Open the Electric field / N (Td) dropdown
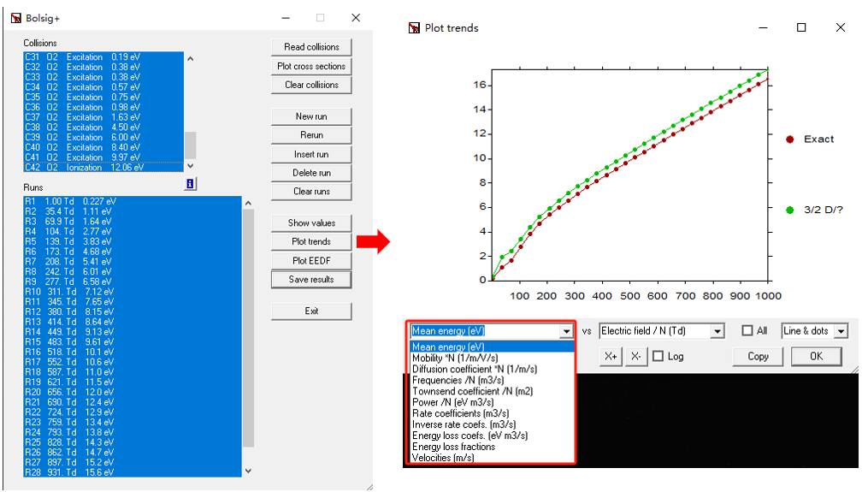Viewport: 868px width, 492px height. (717, 331)
